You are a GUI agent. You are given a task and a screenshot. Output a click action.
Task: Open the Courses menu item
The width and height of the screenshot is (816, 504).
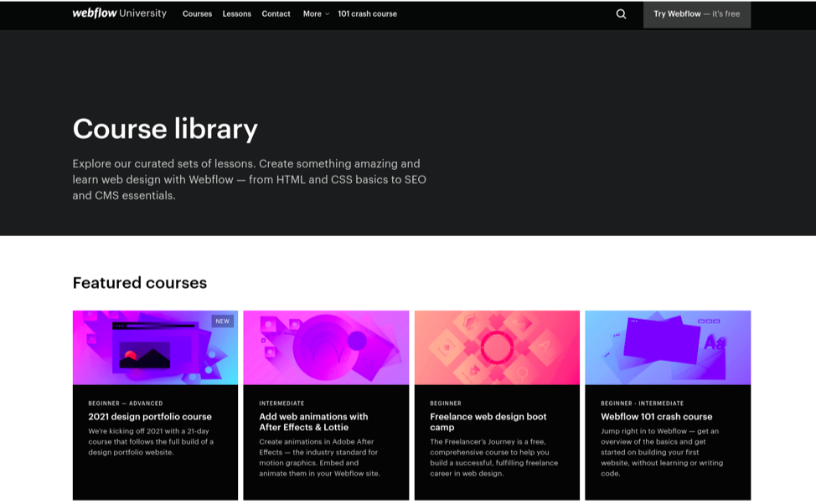(197, 14)
